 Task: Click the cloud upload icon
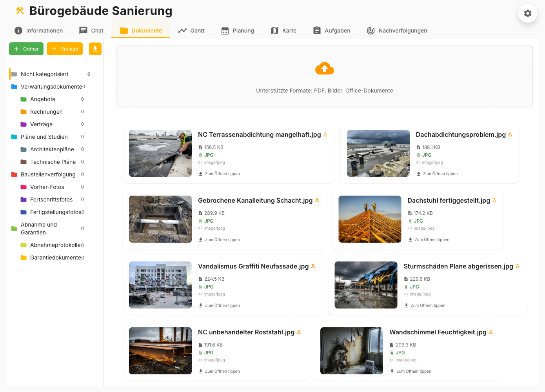(x=324, y=69)
